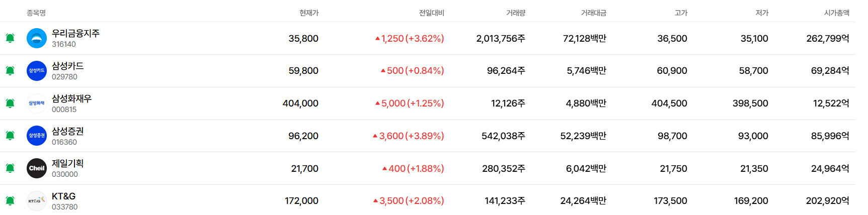Click the green bell beside 삼성증권

pos(10,136)
